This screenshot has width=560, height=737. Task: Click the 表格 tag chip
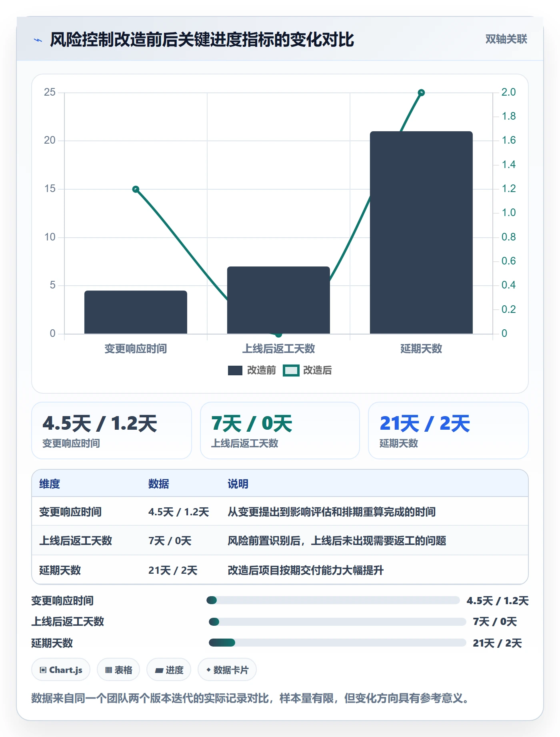tap(118, 670)
